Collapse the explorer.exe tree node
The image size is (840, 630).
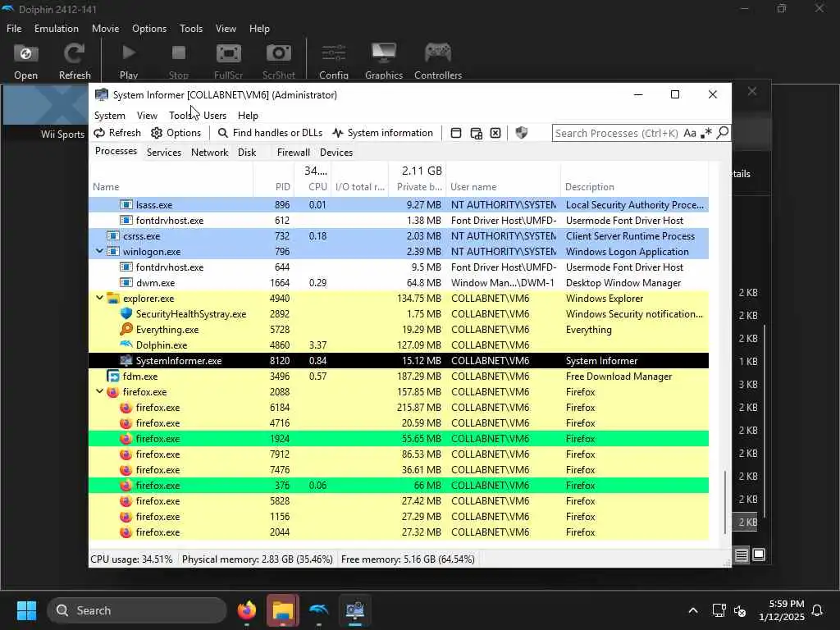[x=99, y=298]
